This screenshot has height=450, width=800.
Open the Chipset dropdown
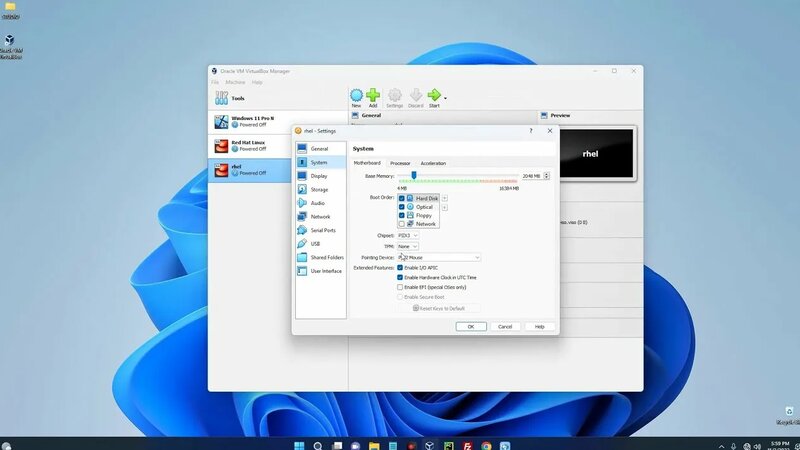click(x=408, y=236)
